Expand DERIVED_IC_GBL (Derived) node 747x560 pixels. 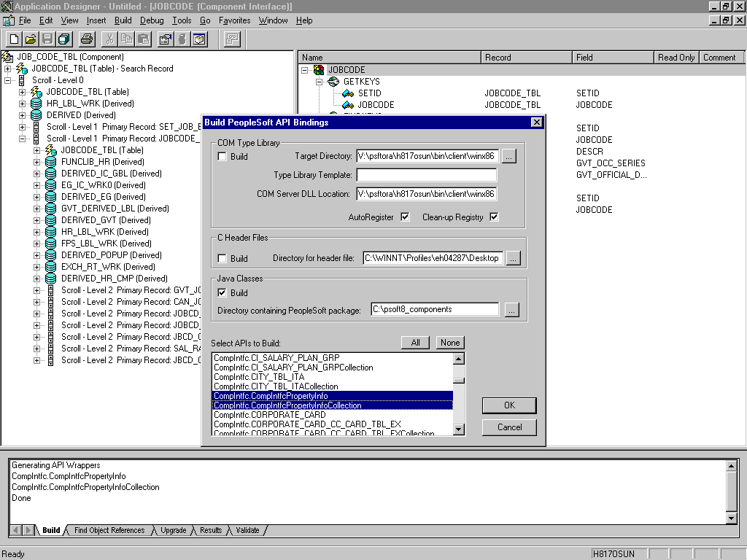[x=36, y=174]
